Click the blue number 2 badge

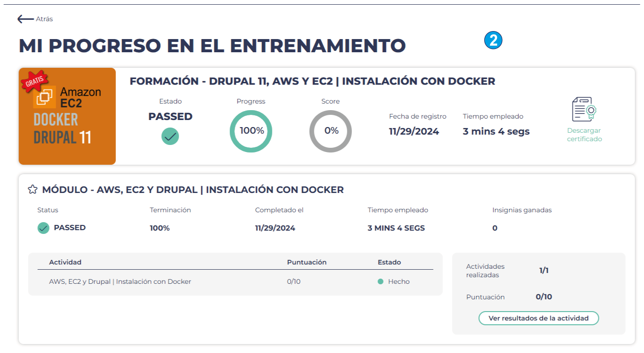[493, 40]
